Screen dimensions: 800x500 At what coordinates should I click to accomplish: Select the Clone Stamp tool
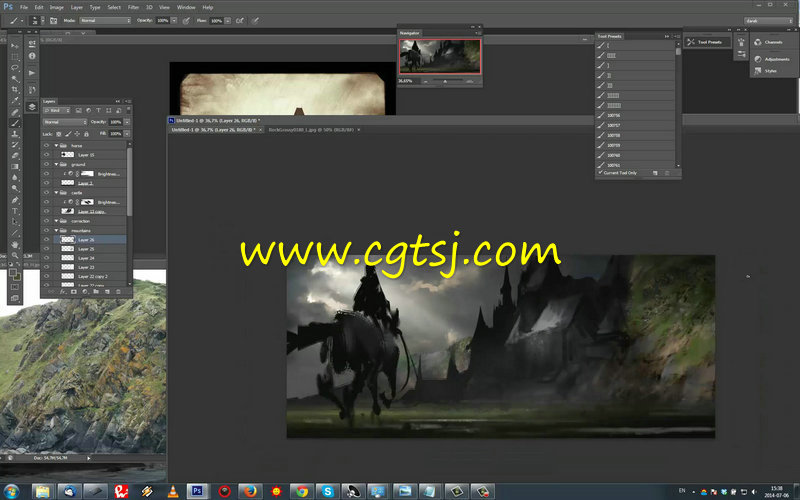coord(15,134)
